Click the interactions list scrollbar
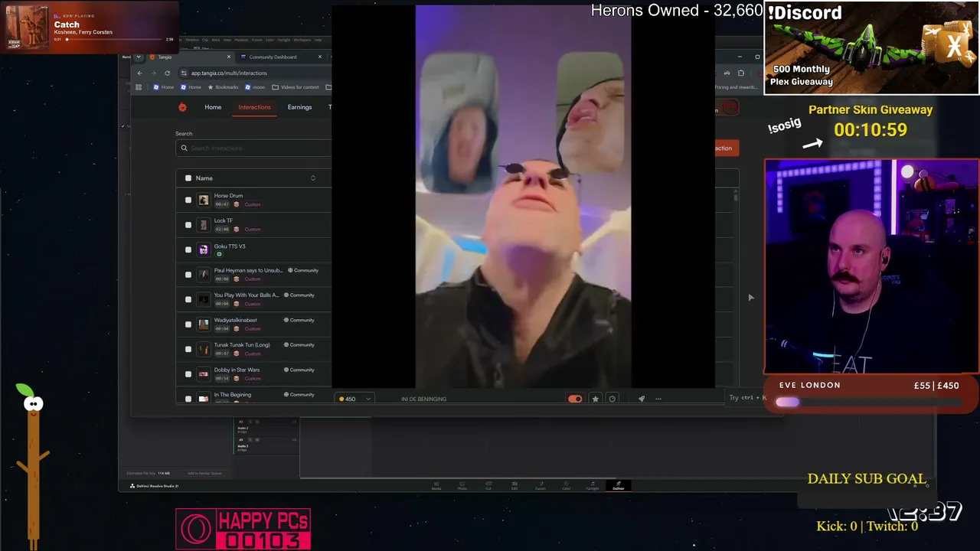The image size is (980, 551). (736, 197)
